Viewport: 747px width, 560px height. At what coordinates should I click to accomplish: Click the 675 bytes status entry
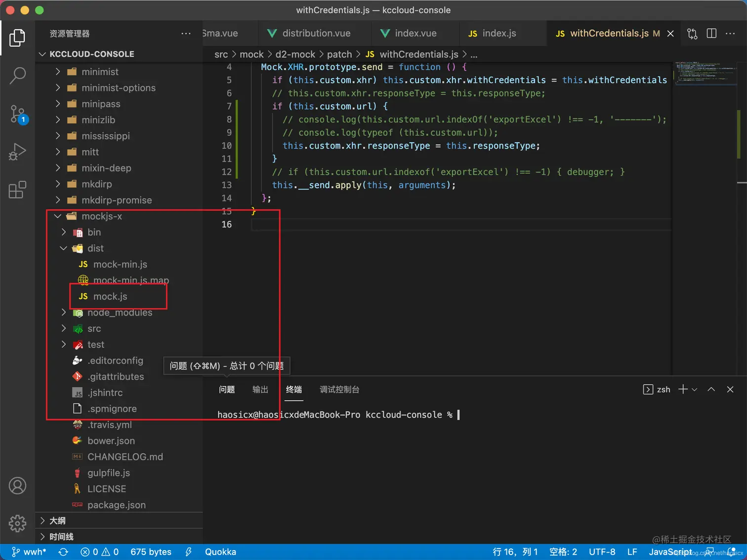[x=151, y=552]
